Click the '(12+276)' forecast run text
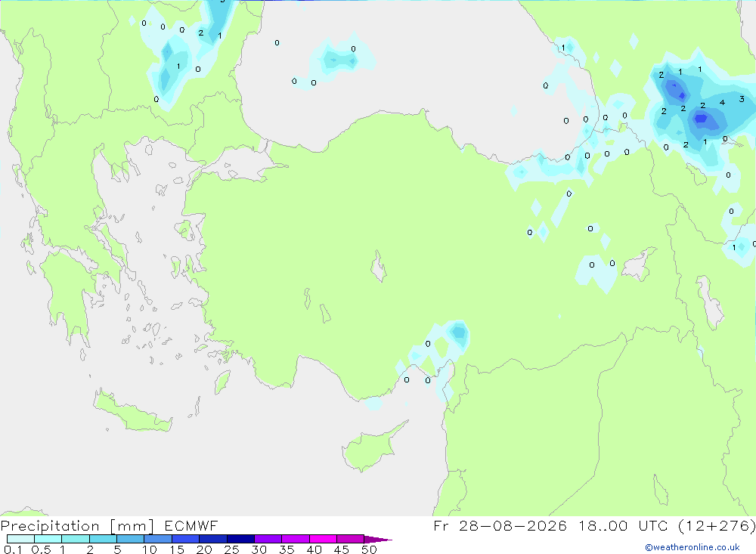This screenshot has width=756, height=554. pos(717,526)
